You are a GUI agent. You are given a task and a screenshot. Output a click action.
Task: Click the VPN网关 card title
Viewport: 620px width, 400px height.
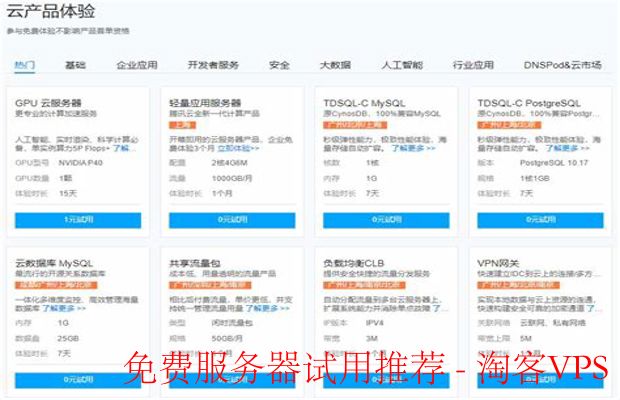(498, 263)
